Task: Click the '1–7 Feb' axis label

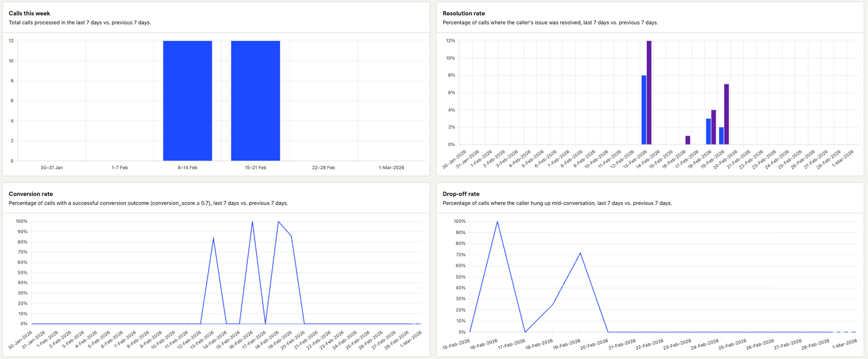Action: point(119,168)
